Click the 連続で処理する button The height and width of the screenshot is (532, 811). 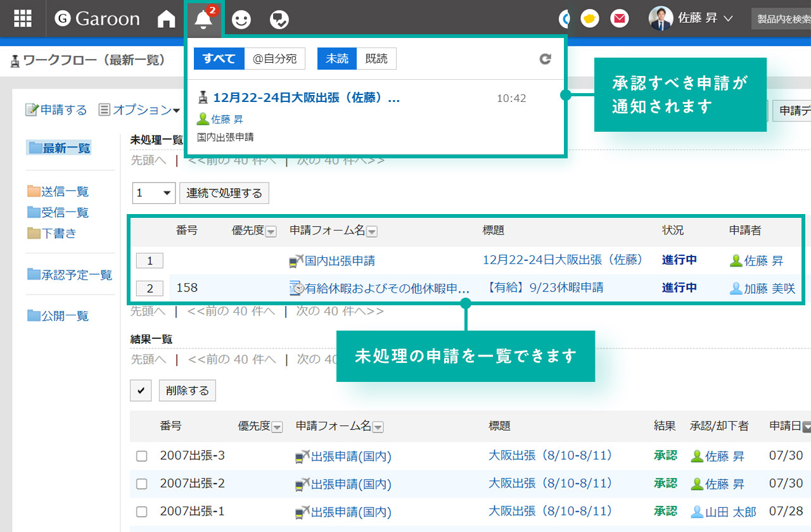[224, 193]
